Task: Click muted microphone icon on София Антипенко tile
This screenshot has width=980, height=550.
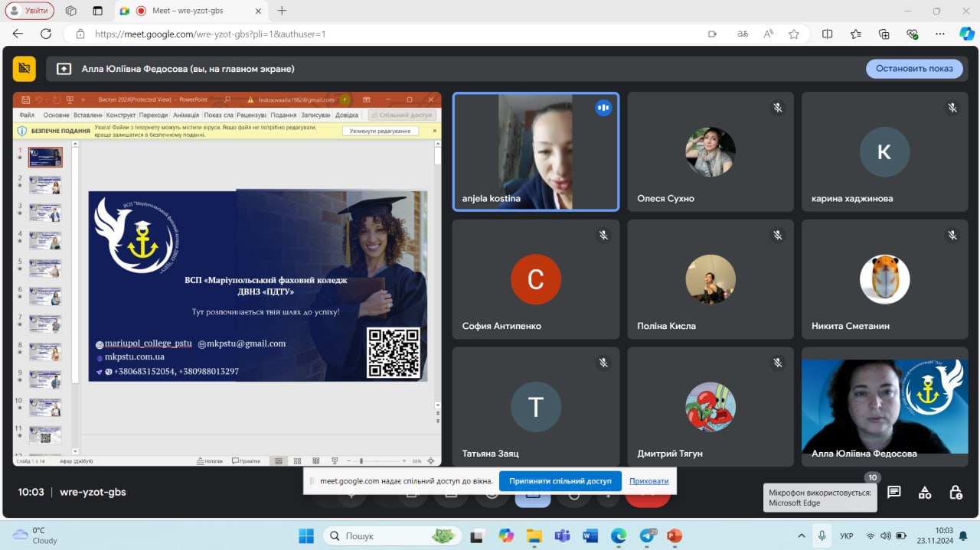Action: pyautogui.click(x=603, y=236)
